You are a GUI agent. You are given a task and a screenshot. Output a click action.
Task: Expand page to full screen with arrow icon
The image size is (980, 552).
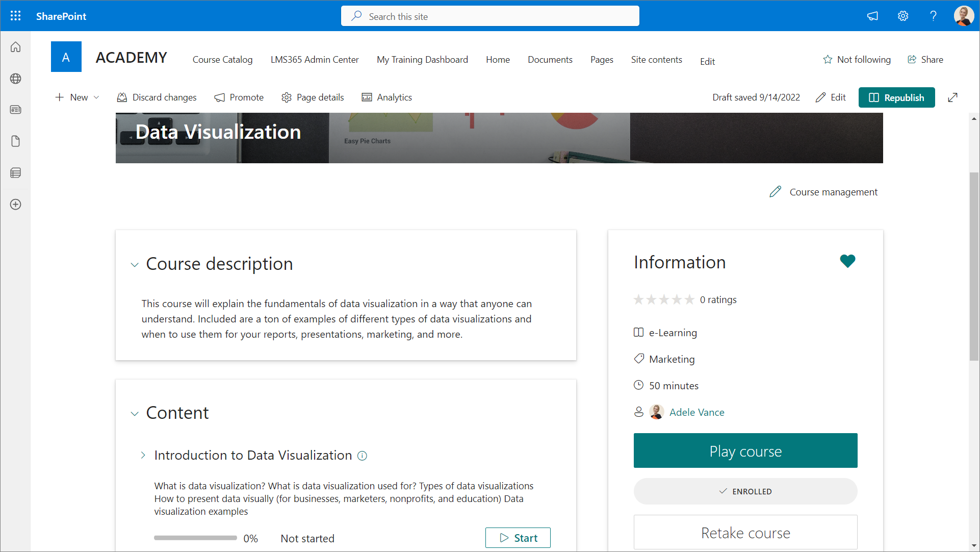click(952, 97)
